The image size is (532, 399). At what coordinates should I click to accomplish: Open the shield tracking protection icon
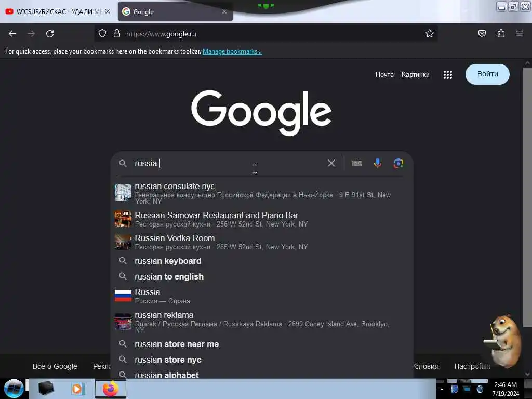[x=102, y=34]
